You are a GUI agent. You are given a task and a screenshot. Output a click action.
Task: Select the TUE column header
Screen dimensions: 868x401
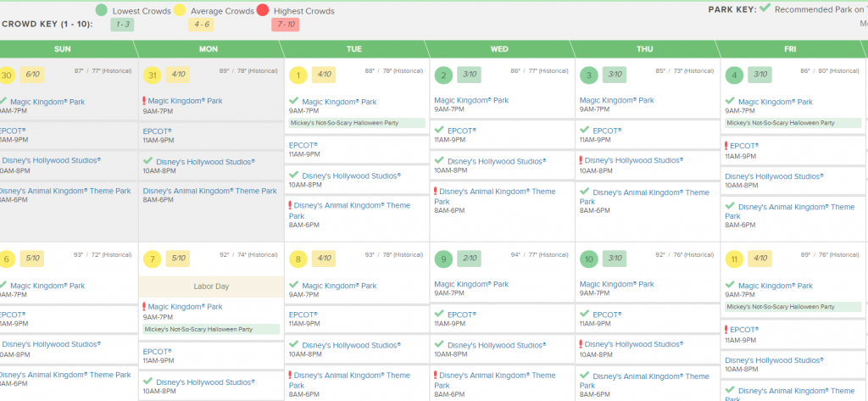[354, 49]
